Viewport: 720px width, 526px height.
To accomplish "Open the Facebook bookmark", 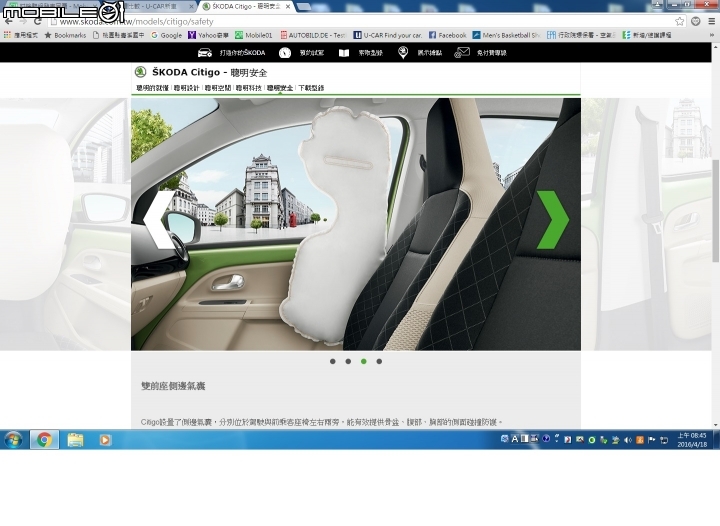I will (x=447, y=35).
